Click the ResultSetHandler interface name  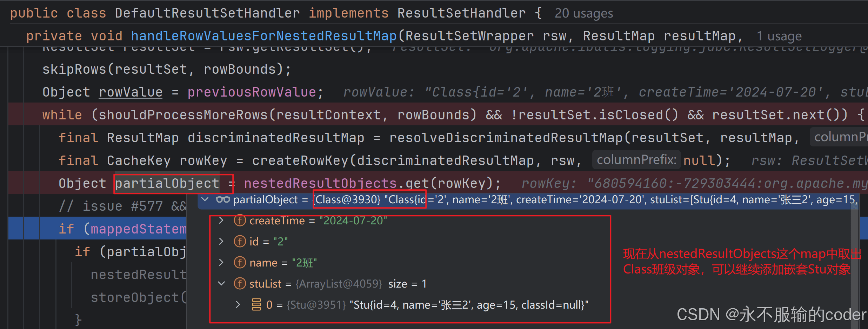pos(461,13)
